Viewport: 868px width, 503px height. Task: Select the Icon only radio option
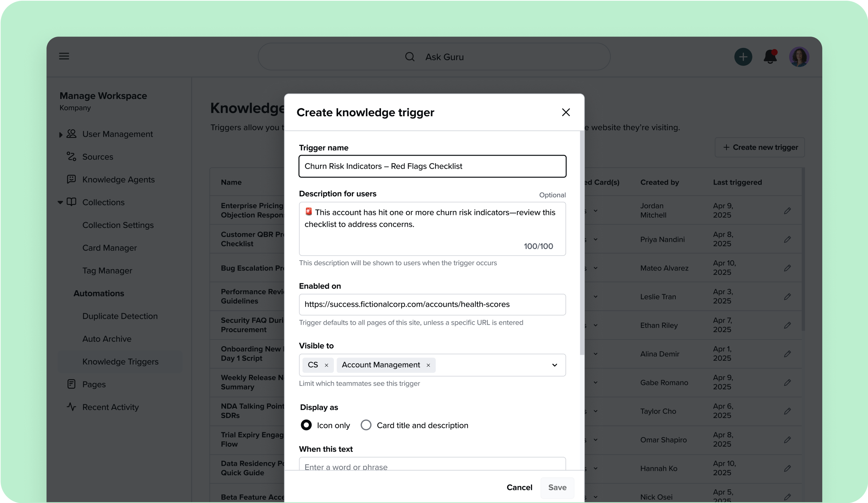[306, 425]
